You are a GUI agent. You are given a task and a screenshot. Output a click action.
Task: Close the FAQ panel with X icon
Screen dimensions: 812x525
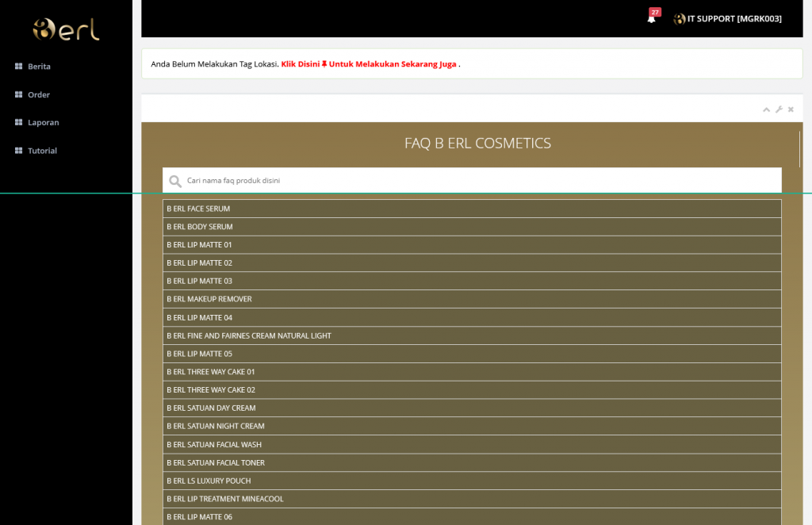(791, 109)
